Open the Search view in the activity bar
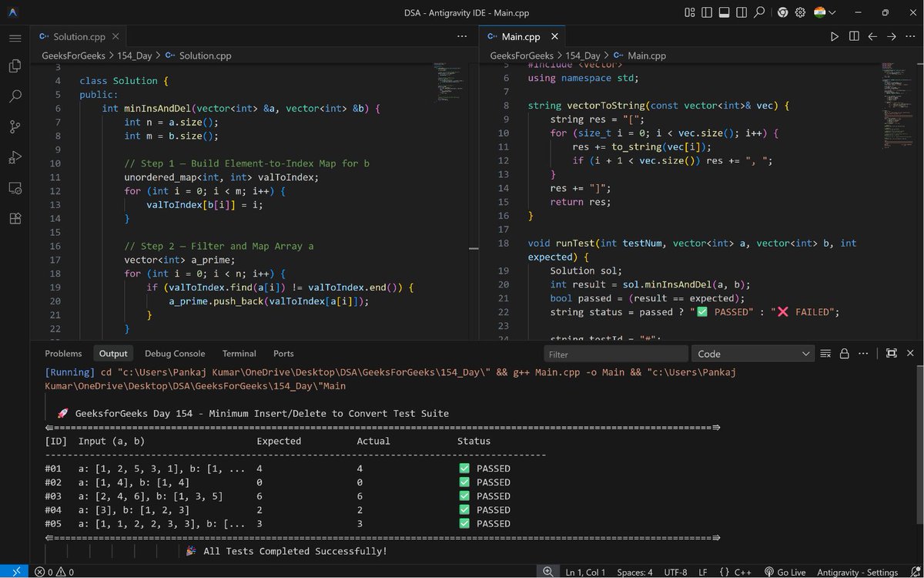Viewport: 924px width, 578px height. 15,96
